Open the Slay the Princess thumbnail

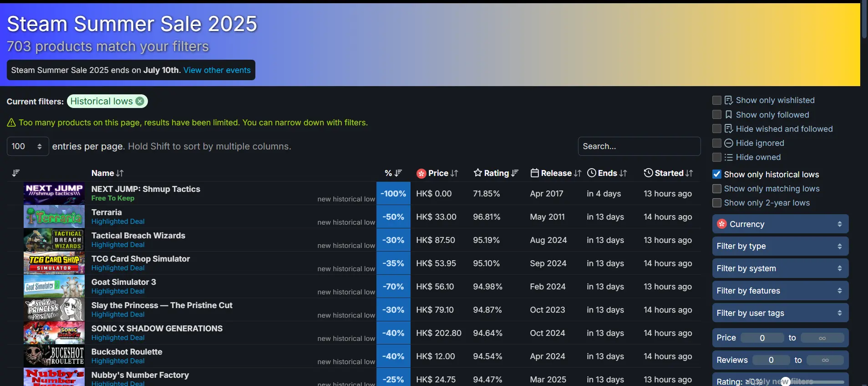pos(54,309)
